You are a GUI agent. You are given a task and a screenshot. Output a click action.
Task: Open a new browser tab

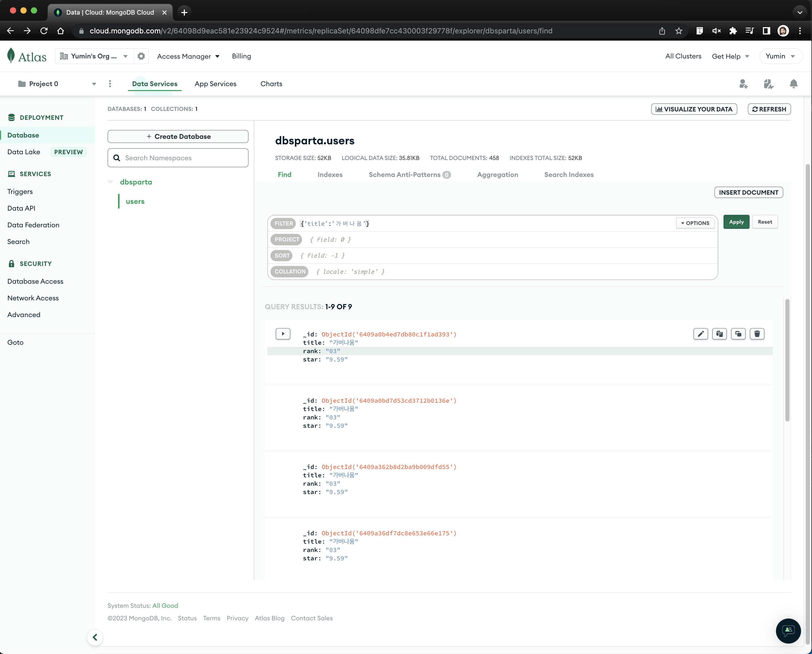pyautogui.click(x=184, y=13)
